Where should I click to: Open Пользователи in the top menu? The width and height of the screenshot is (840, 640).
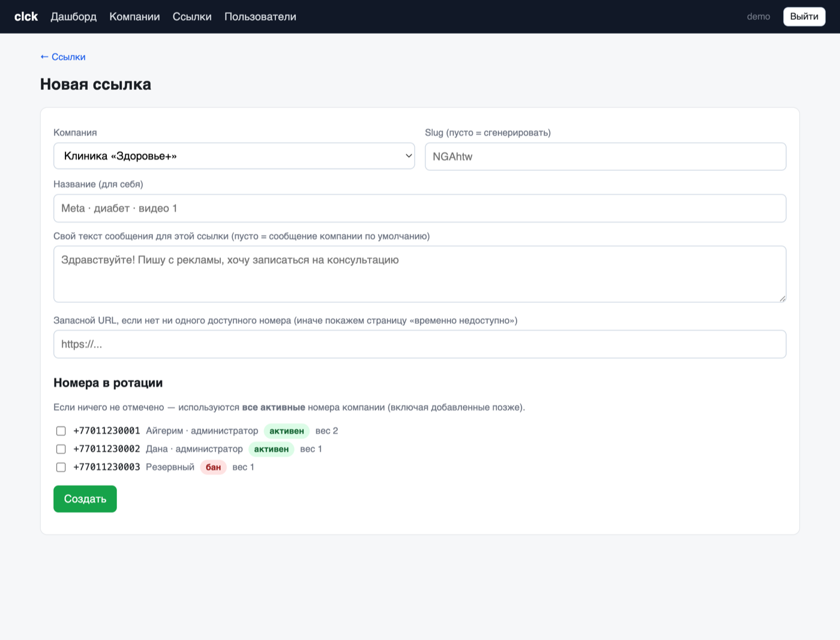coord(260,17)
